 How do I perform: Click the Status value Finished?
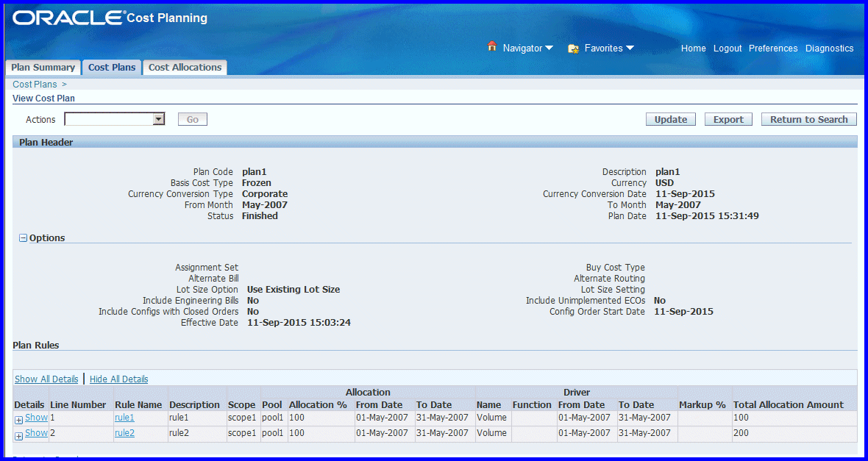pyautogui.click(x=260, y=216)
